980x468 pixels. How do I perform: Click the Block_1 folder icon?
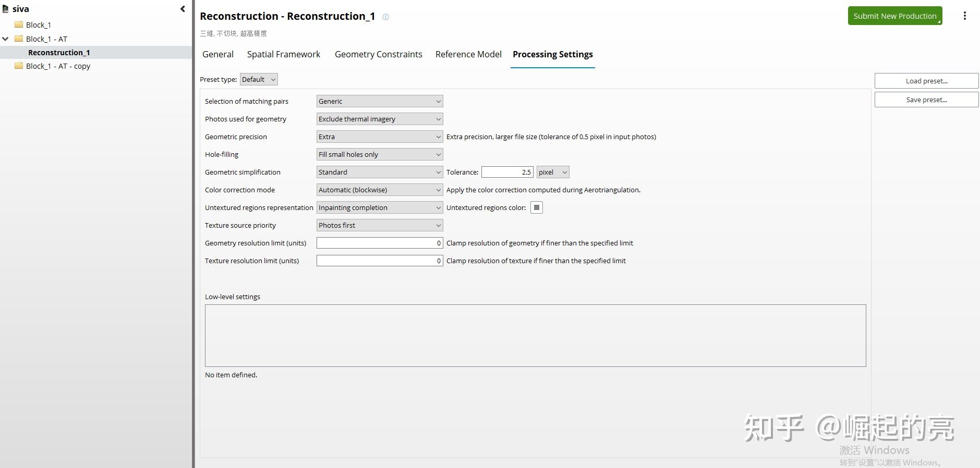point(19,24)
